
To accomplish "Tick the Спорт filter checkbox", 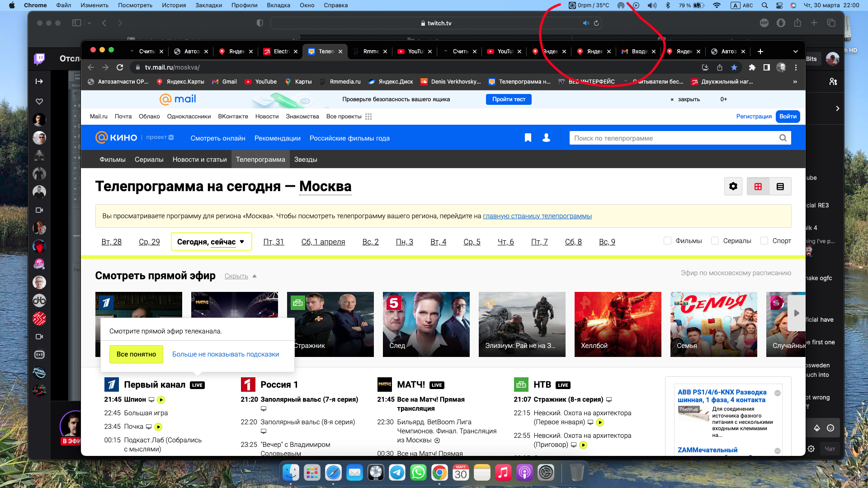I will pyautogui.click(x=764, y=241).
